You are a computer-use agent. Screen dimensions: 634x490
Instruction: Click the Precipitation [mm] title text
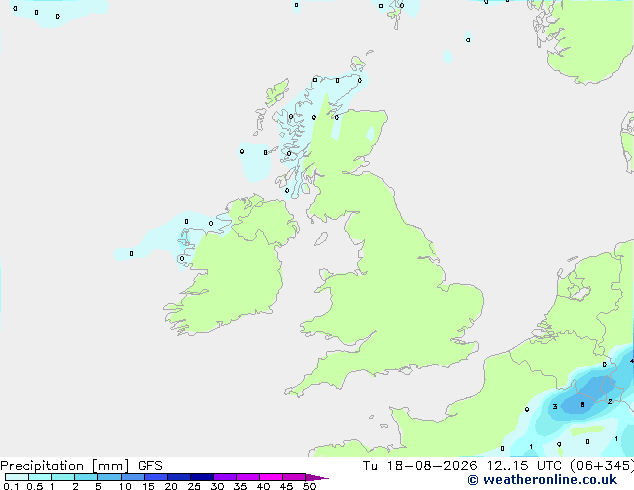coord(65,466)
